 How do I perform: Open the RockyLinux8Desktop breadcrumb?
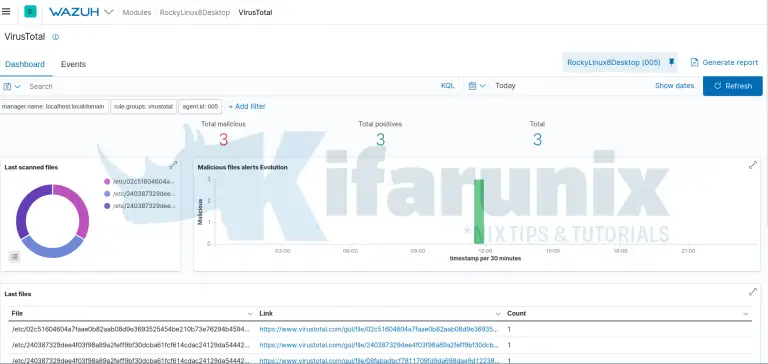pyautogui.click(x=194, y=13)
